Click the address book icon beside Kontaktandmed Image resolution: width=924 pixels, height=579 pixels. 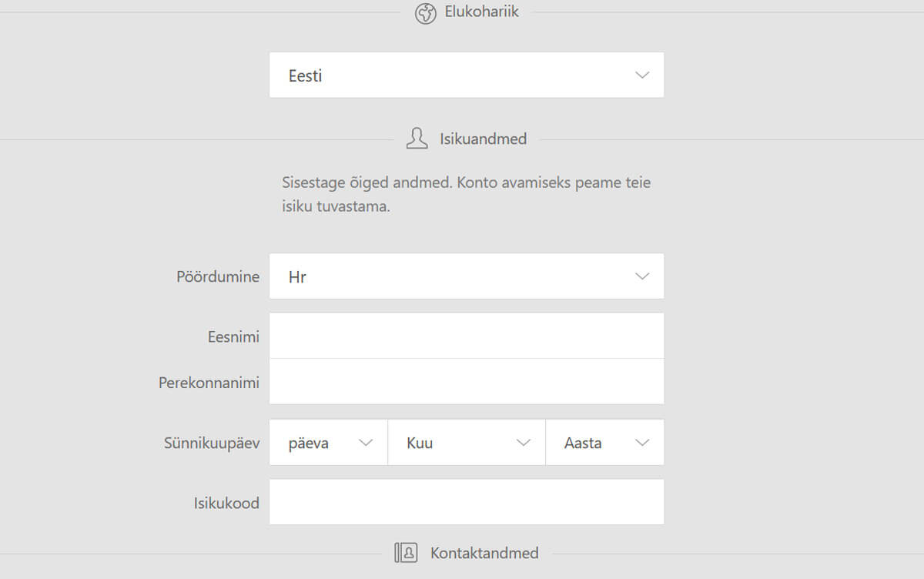pyautogui.click(x=406, y=553)
